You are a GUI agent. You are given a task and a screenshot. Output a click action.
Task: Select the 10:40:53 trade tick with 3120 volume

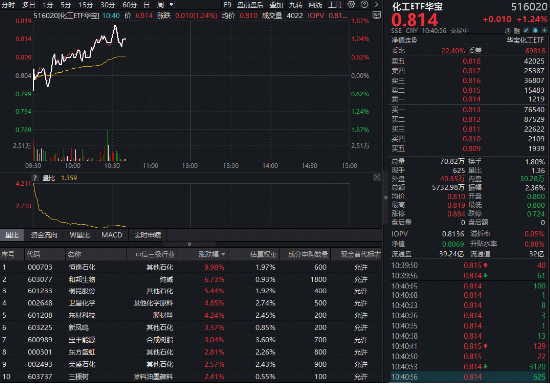(x=468, y=367)
